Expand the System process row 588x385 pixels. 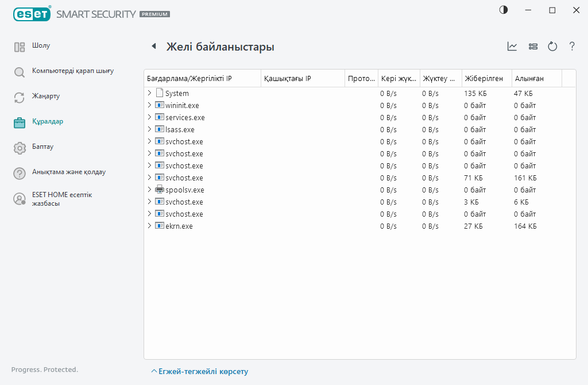point(149,93)
